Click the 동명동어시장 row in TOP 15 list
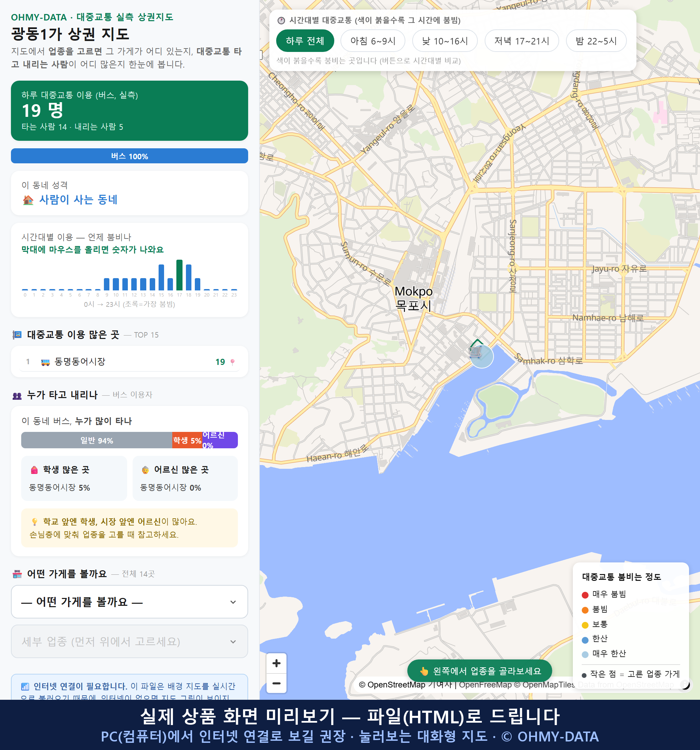 130,362
